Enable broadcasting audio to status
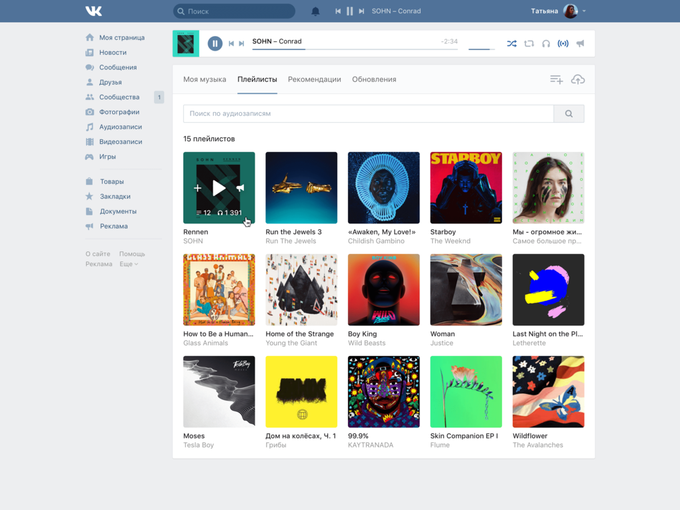Viewport: 680px width, 510px height. (563, 43)
